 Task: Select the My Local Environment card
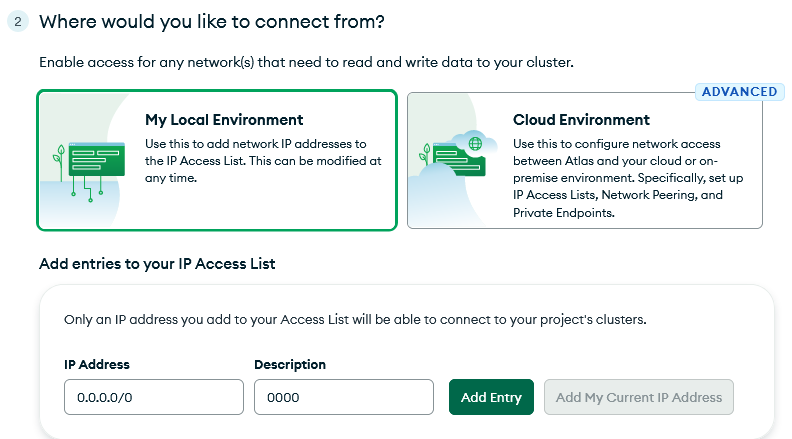217,160
